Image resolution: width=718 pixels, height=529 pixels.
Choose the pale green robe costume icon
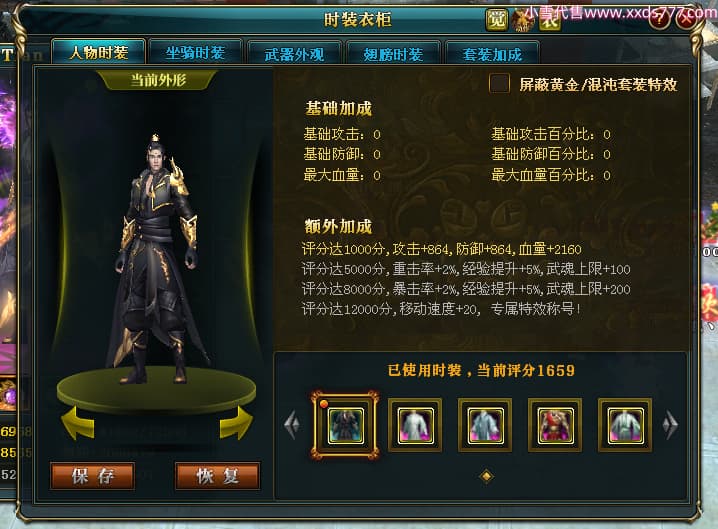[625, 425]
